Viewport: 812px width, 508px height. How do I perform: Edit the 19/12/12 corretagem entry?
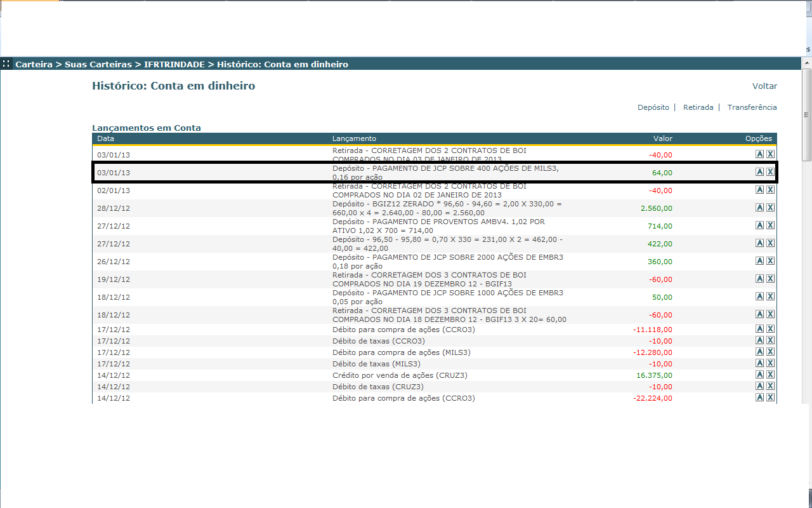(x=759, y=279)
